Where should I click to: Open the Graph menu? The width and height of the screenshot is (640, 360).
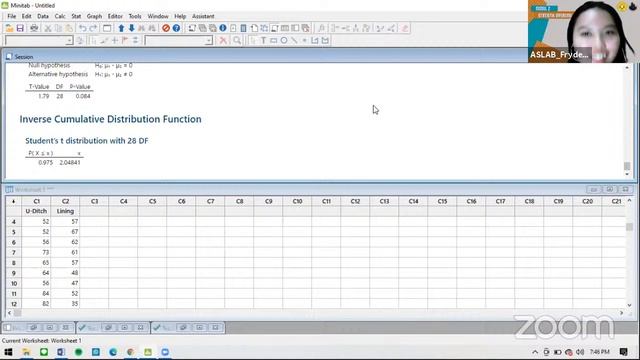coord(94,16)
